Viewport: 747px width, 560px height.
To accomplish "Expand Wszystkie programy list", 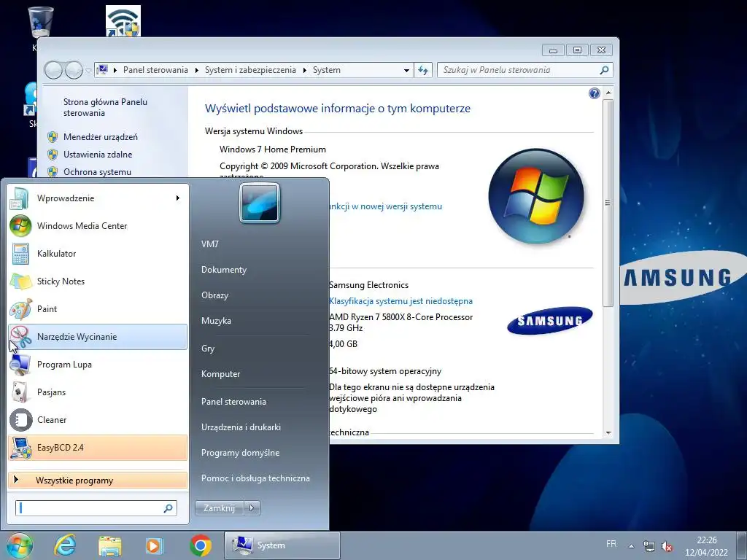I will (x=98, y=481).
